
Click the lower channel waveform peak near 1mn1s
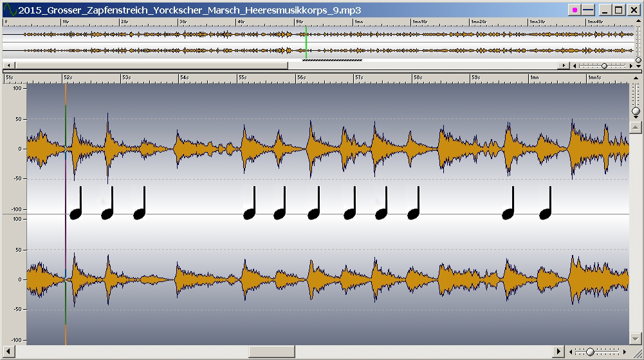574,279
